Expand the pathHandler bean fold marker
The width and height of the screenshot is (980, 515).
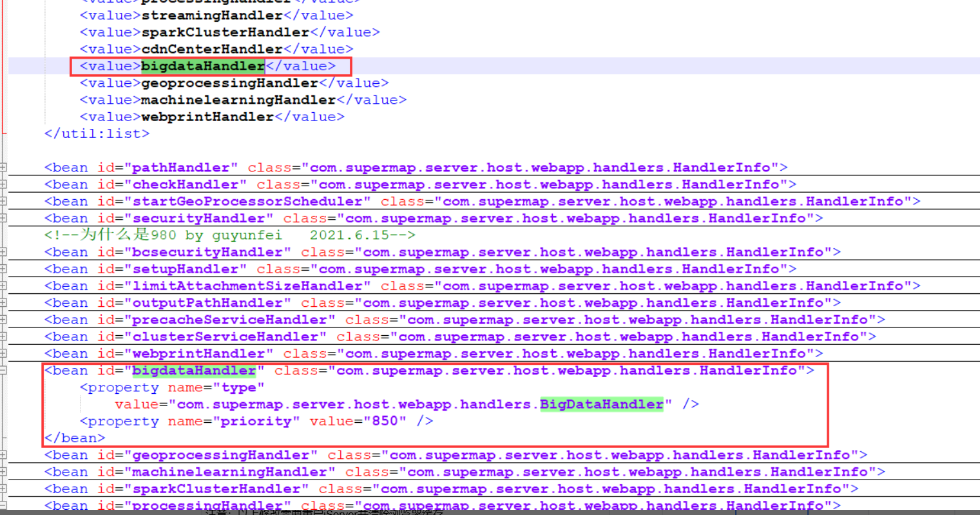pos(3,168)
